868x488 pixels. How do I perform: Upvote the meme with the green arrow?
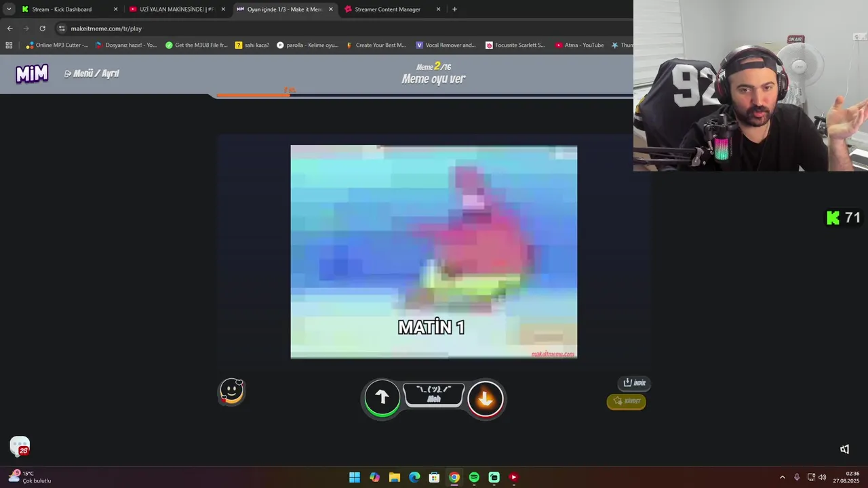click(x=382, y=398)
